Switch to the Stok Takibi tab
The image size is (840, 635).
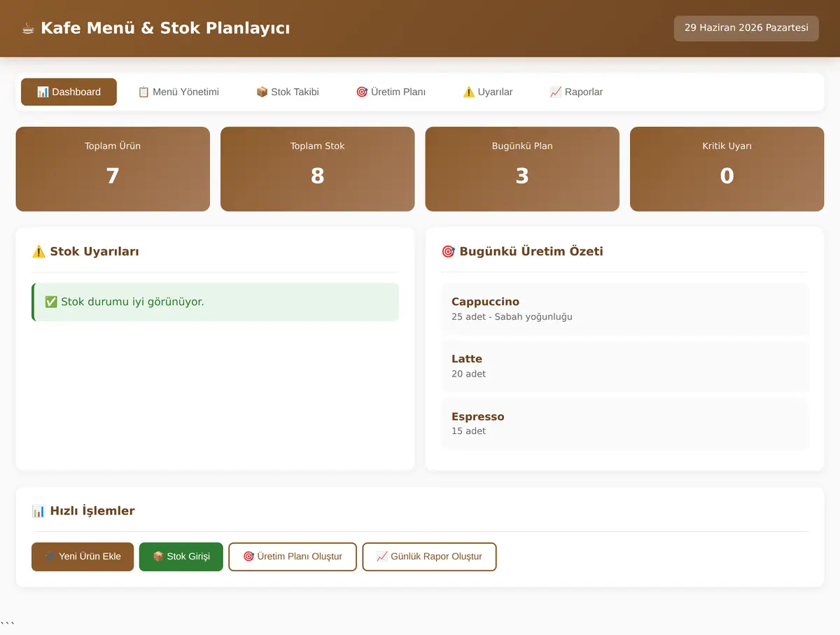click(x=288, y=92)
